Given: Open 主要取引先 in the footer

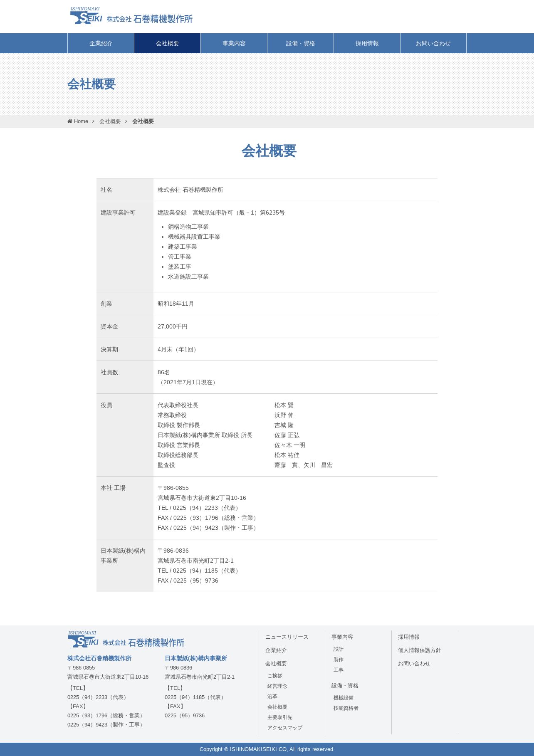Looking at the screenshot, I should click(280, 717).
